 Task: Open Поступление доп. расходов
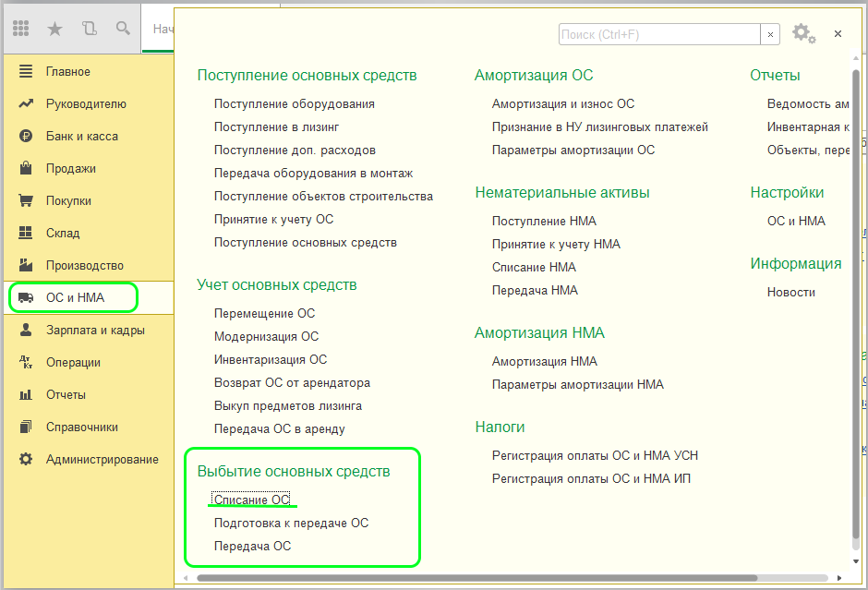click(x=295, y=150)
